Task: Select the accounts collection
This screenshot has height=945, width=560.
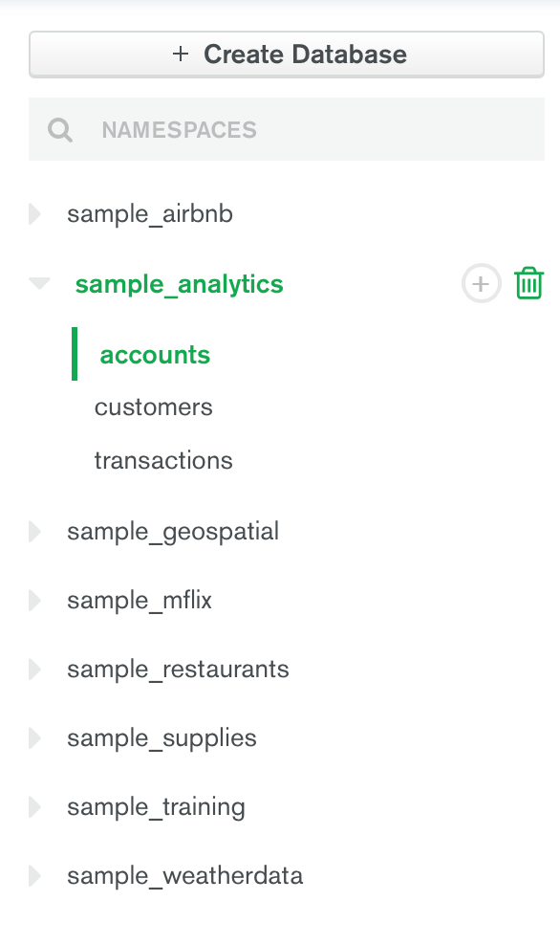Action: (x=155, y=354)
